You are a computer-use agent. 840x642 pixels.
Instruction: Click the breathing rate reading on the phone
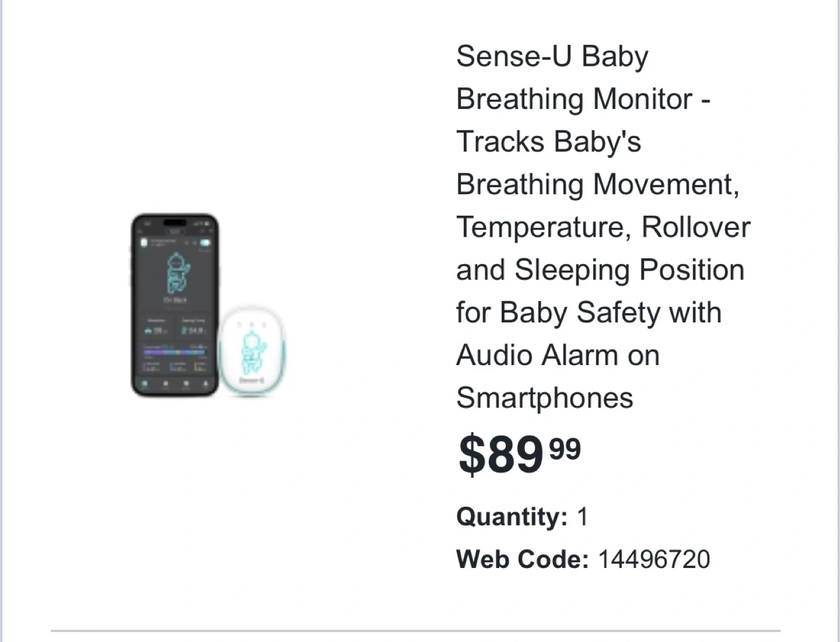[156, 331]
